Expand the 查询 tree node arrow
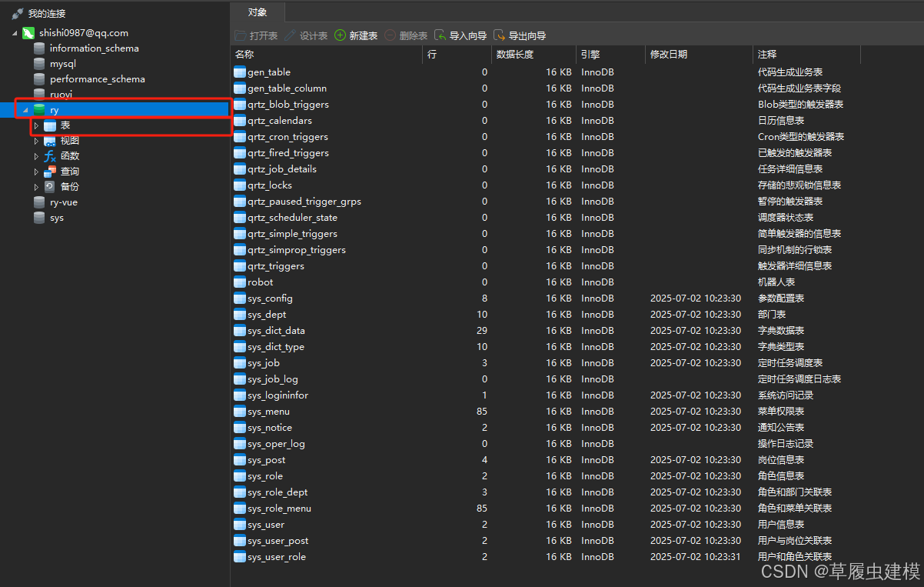Viewport: 924px width, 587px height. (36, 172)
